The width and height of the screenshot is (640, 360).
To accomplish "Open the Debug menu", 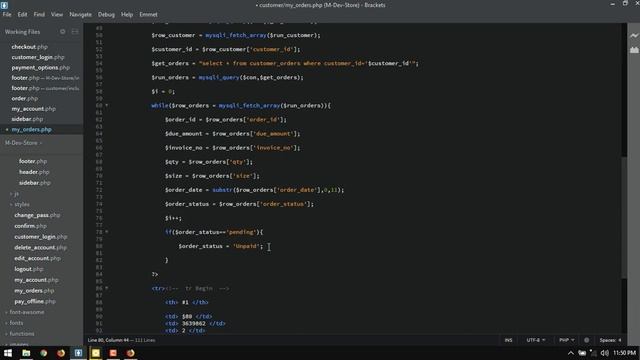I will coord(106,14).
